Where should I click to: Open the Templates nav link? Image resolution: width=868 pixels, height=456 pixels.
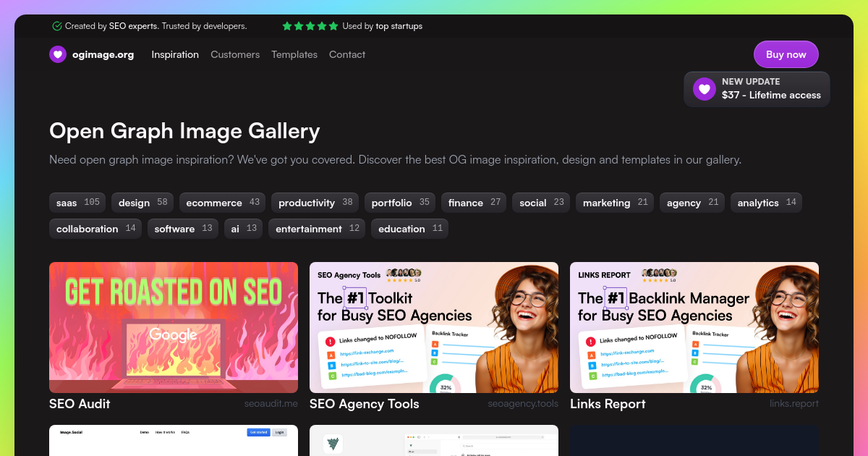(x=294, y=54)
